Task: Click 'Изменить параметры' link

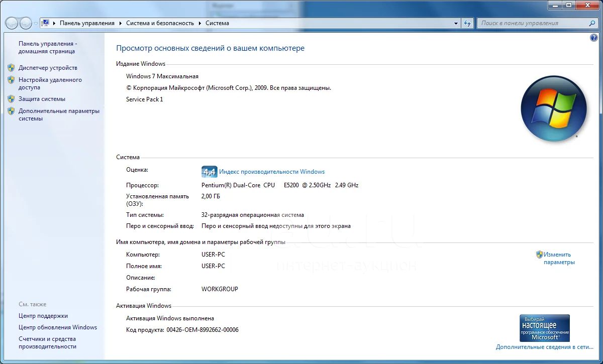Action: click(x=559, y=258)
